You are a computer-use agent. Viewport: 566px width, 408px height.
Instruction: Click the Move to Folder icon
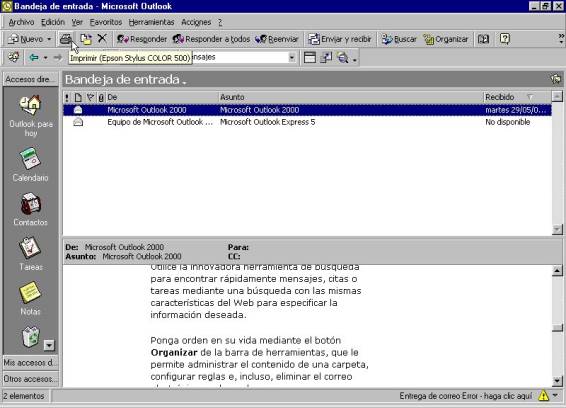86,39
